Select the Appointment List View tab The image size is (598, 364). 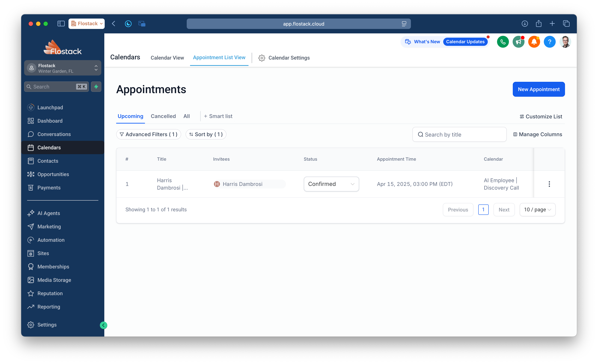click(219, 58)
